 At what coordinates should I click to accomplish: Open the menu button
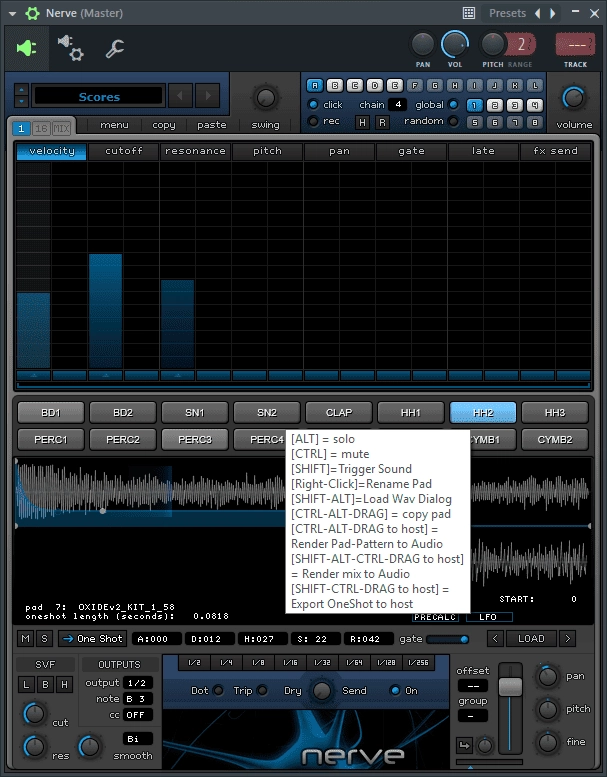114,125
